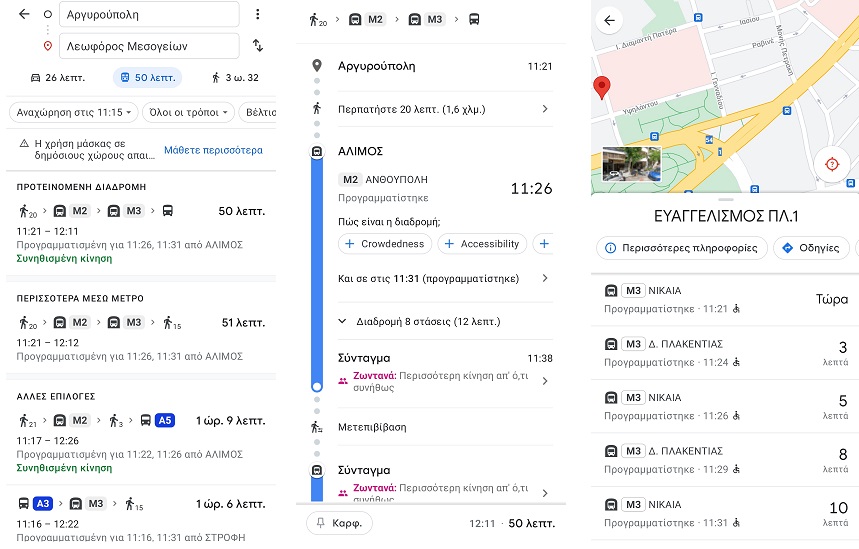Click the M2 badge in the recommended route
The width and height of the screenshot is (859, 549).
(x=80, y=211)
